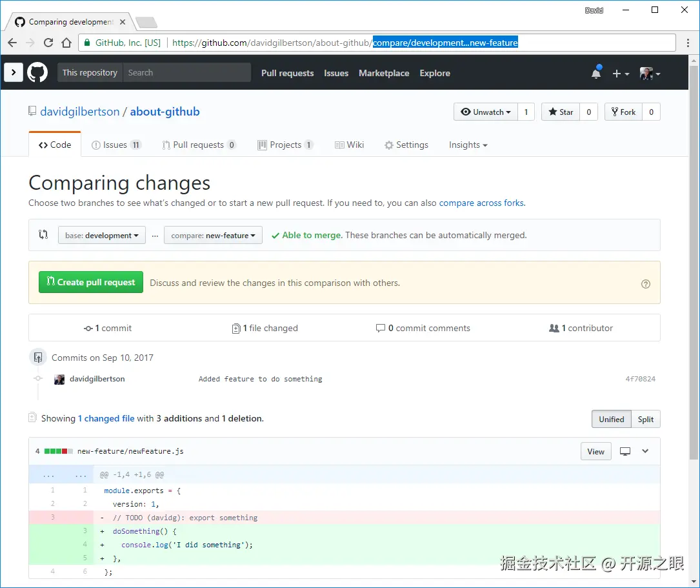
Task: Click the swap branches compare icon
Action: (43, 234)
